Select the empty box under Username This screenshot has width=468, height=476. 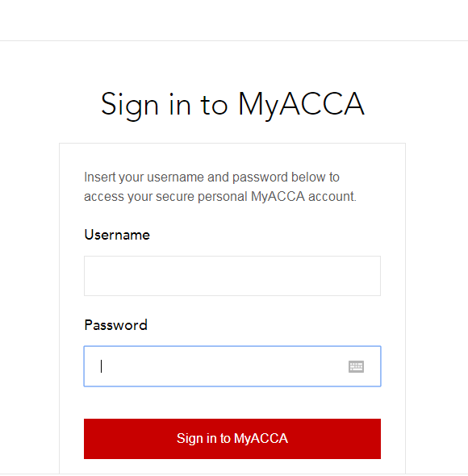232,276
